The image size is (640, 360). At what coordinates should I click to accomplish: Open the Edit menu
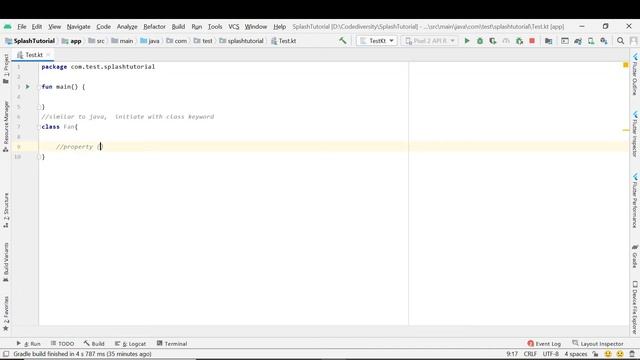coord(37,27)
